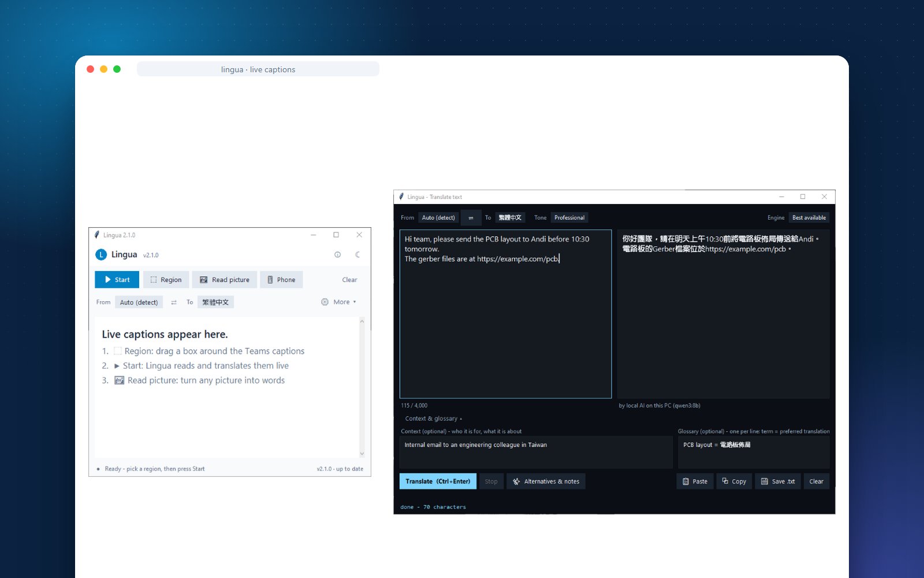
Task: Swap languages in Lingua captions window
Action: 174,302
